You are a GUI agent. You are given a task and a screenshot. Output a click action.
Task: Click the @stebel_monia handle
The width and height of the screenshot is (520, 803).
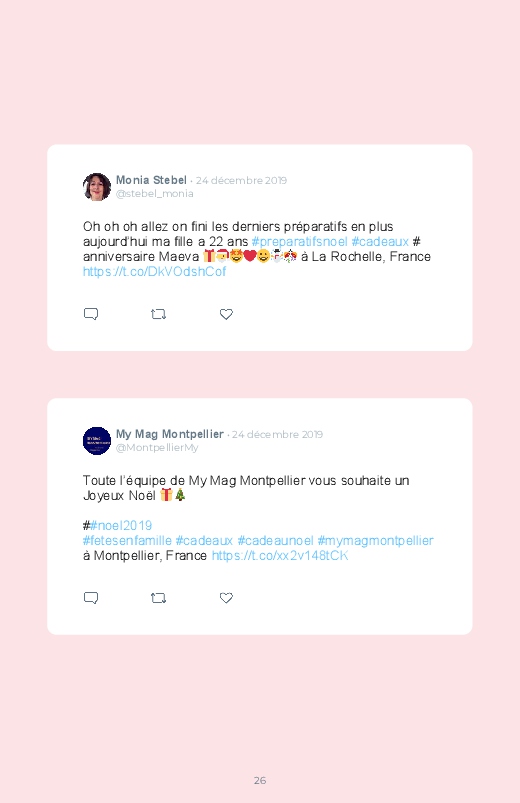(x=155, y=194)
